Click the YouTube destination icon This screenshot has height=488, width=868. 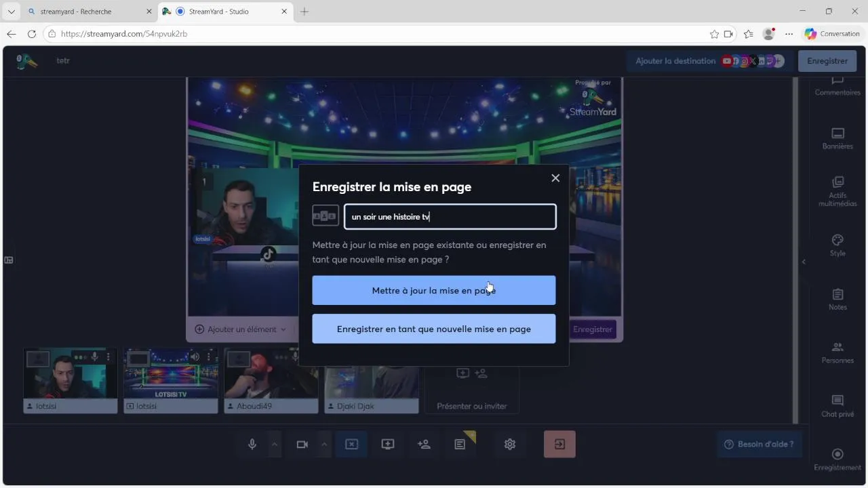[x=727, y=61]
